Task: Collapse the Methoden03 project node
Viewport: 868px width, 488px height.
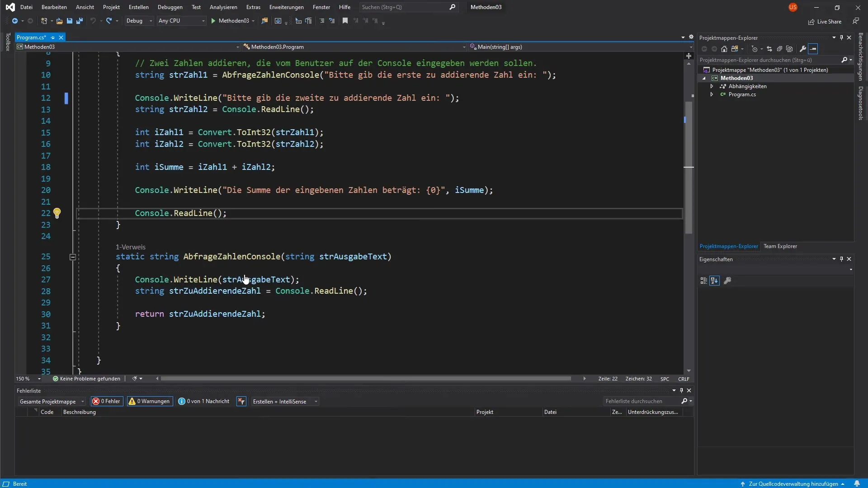Action: tap(704, 78)
